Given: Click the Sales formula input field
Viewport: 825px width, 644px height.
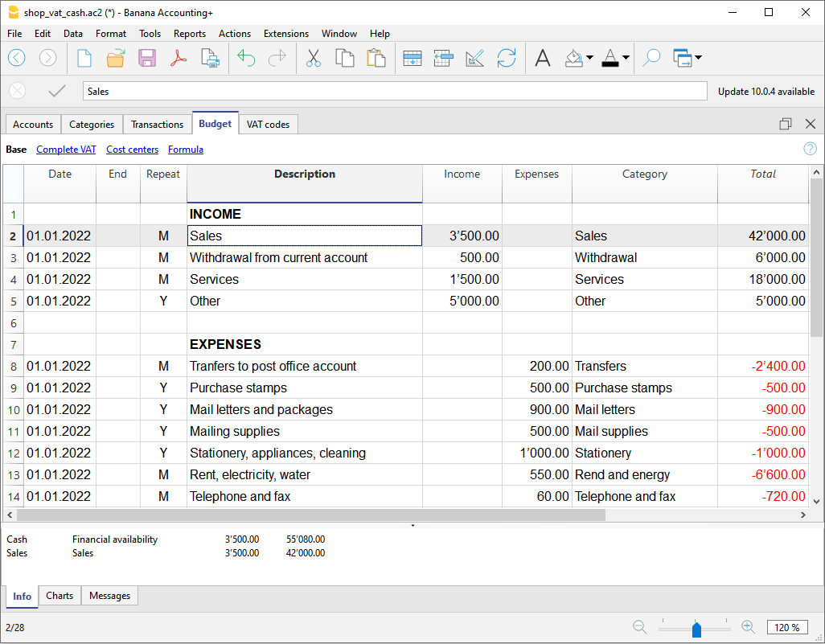Looking at the screenshot, I should 394,91.
